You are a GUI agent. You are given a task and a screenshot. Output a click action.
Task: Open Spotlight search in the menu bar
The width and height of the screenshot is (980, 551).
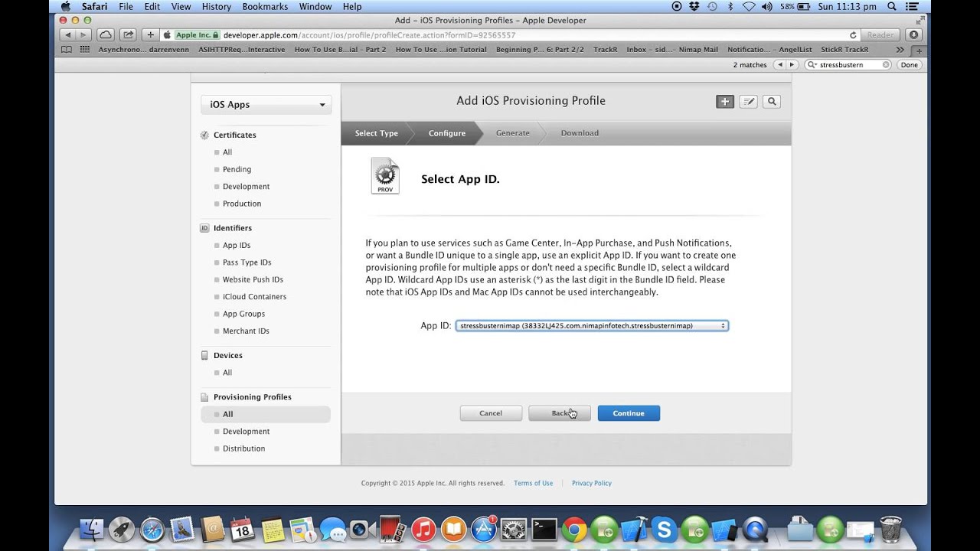click(891, 7)
